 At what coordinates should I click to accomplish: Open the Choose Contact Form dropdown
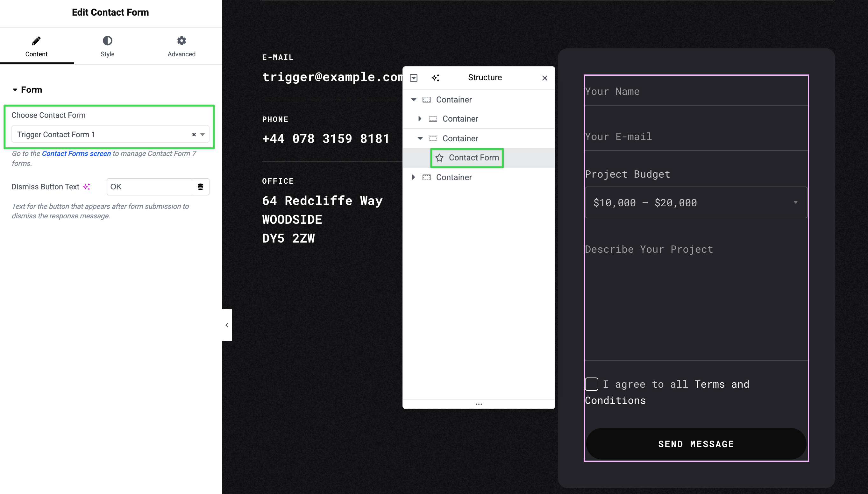[x=203, y=135]
